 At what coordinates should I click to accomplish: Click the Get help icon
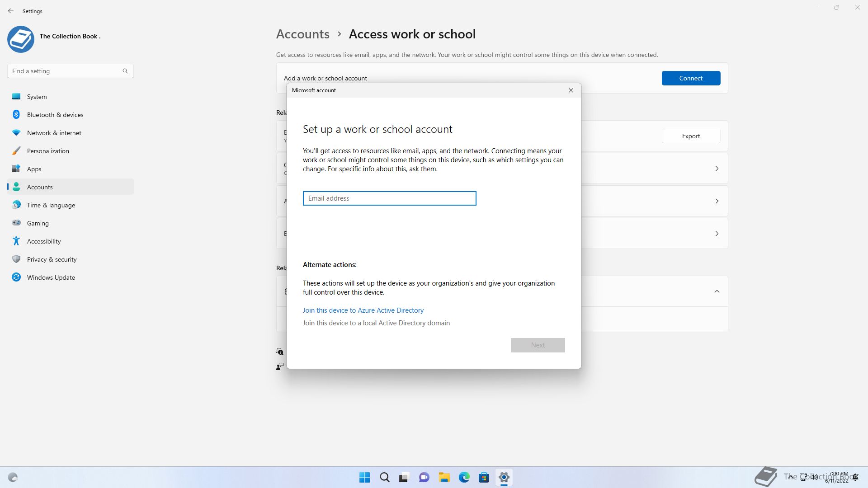coord(280,352)
